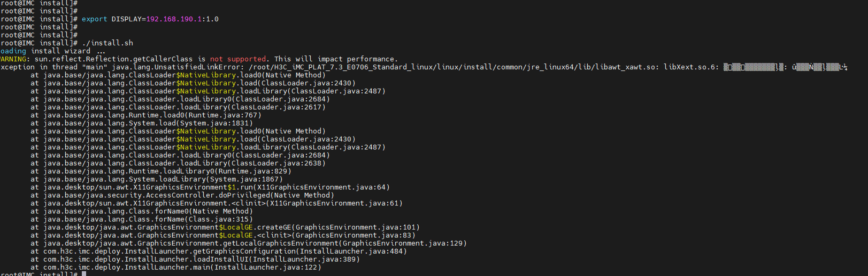The height and width of the screenshot is (276, 868).
Task: Click the Runtime.load0(Runtime.java:767) stack line
Action: click(152, 115)
